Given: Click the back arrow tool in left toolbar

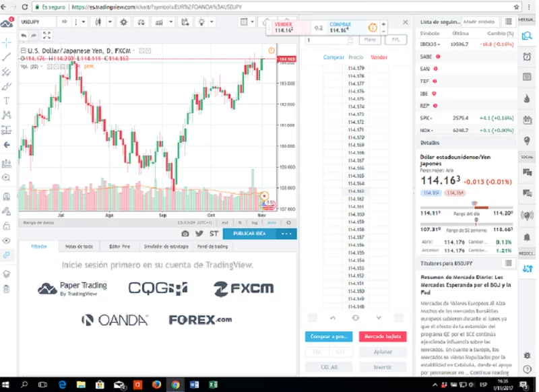Looking at the screenshot, I should pyautogui.click(x=7, y=145).
